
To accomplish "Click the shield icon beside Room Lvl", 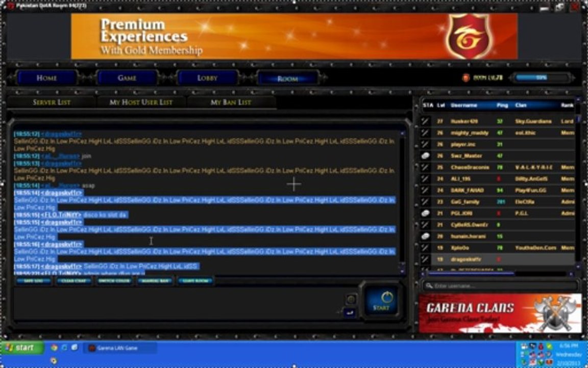I will tap(465, 78).
